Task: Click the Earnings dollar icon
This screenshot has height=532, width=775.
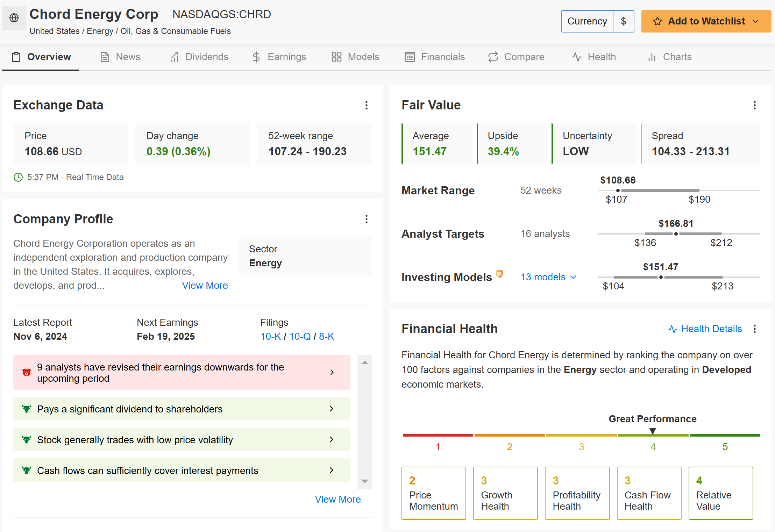Action: pos(256,57)
